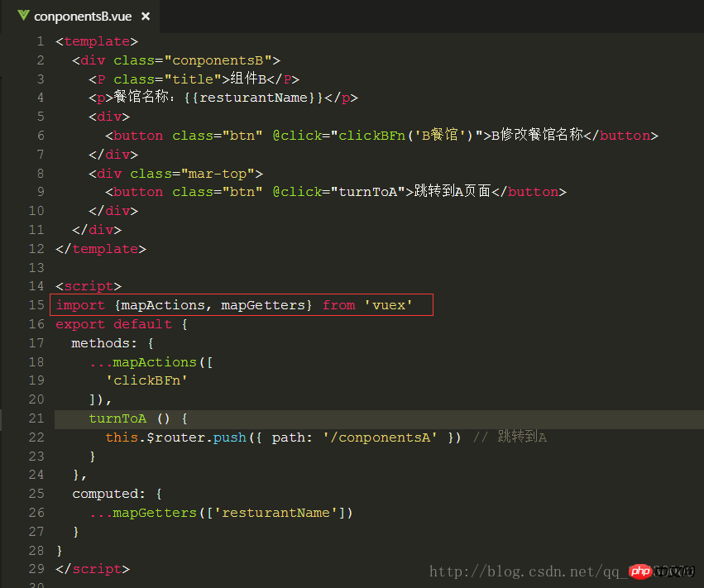The image size is (704, 588).
Task: Click the turnToA function name on line 21
Action: pos(117,418)
